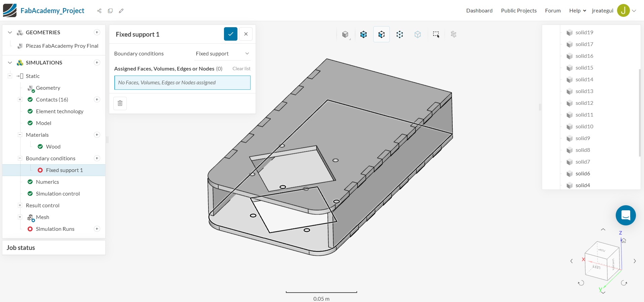
Task: Open the jreategui user account menu
Action: point(614,11)
